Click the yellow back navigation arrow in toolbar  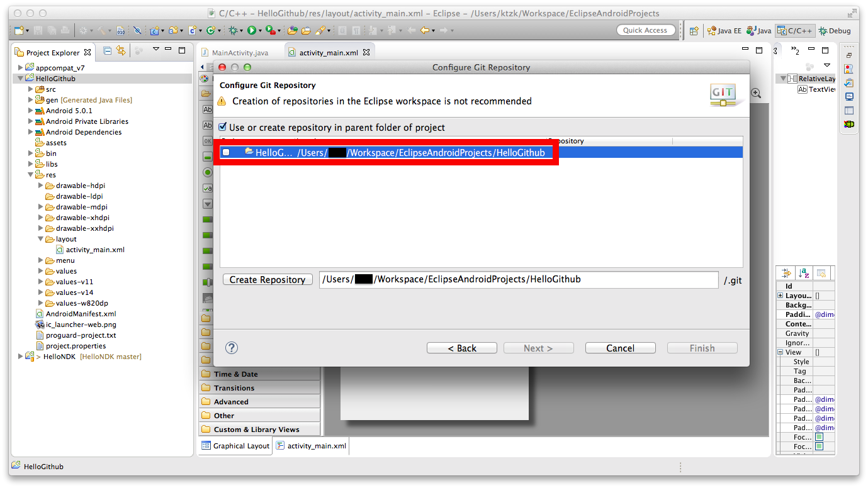point(425,30)
